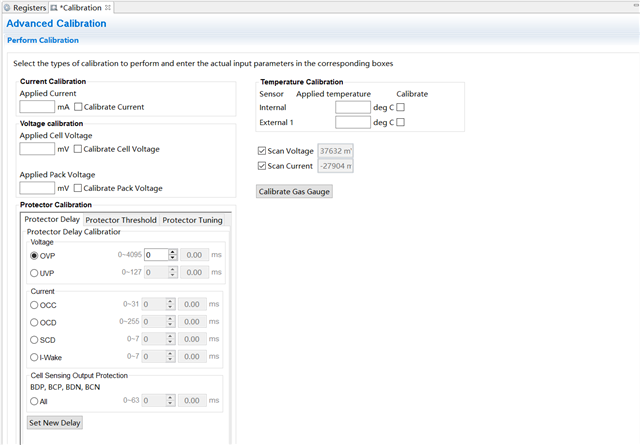Image resolution: width=640 pixels, height=445 pixels.
Task: Click the Applied Pack Voltage field
Action: 37,188
